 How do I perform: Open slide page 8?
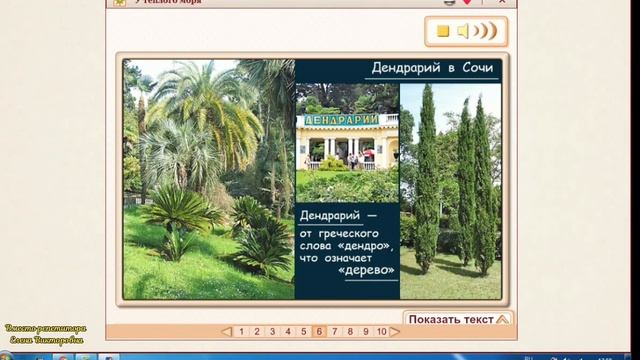point(350,331)
